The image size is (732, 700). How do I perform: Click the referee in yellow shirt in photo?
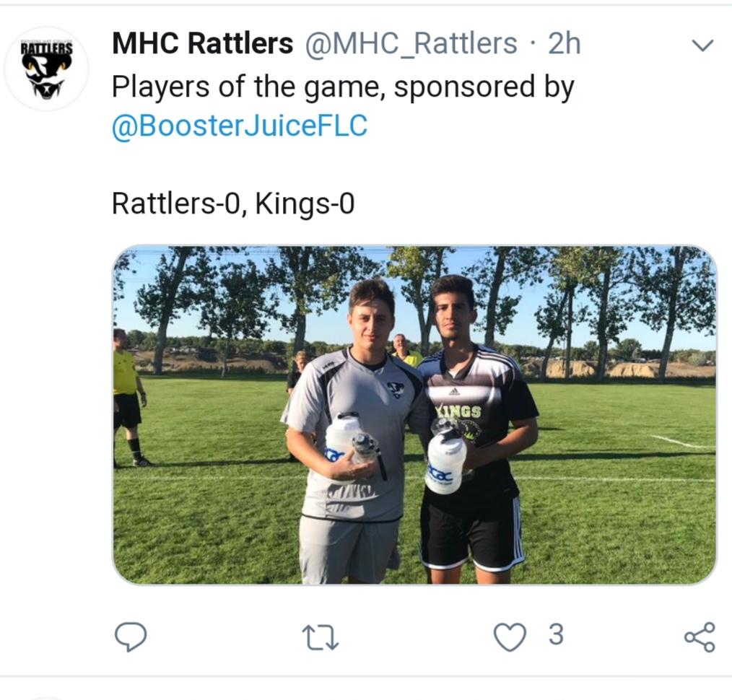tap(128, 398)
